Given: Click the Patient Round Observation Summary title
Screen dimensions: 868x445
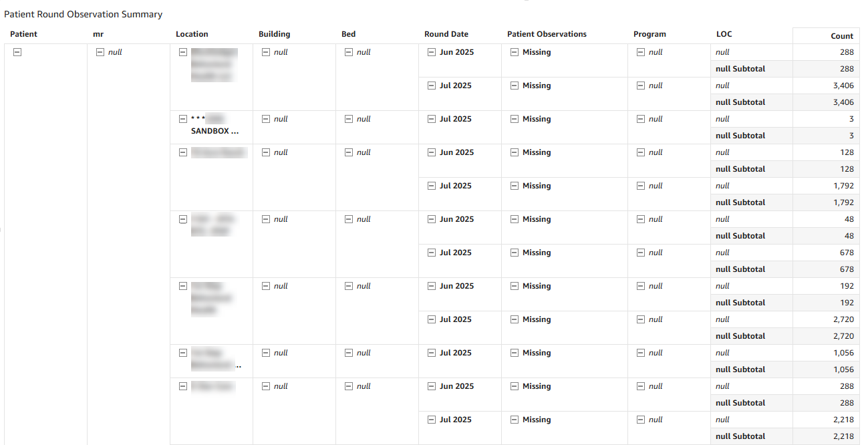Looking at the screenshot, I should click(84, 14).
